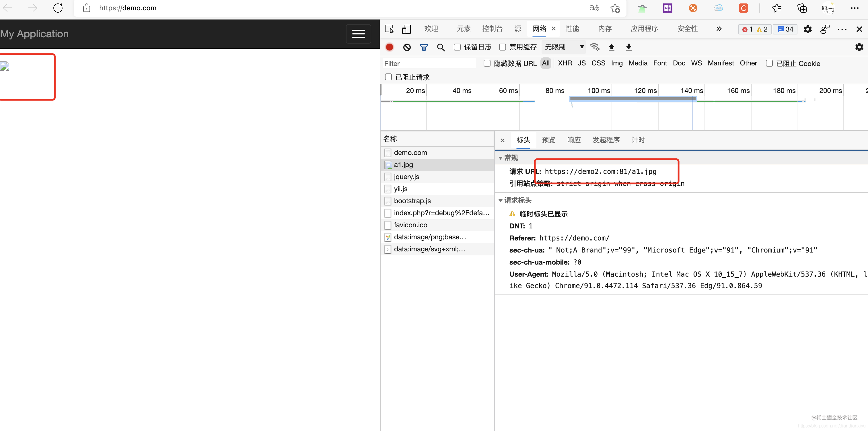Click the record network log button

point(389,47)
